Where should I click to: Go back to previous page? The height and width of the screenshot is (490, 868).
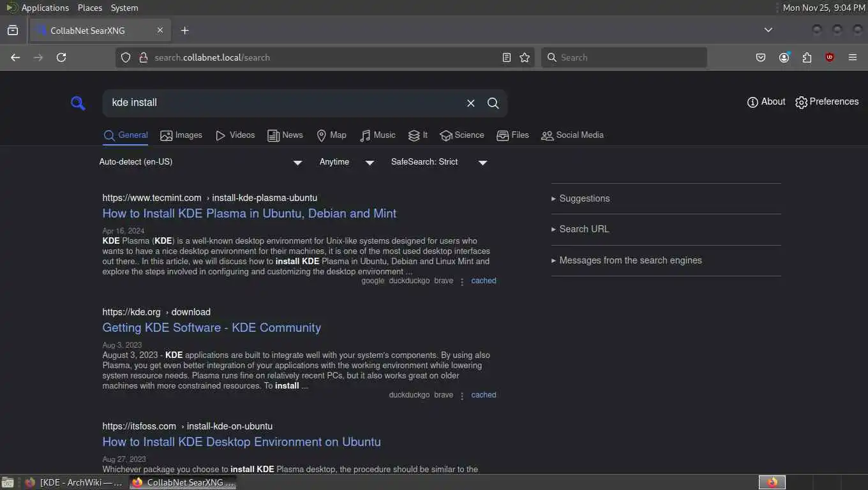pos(15,57)
